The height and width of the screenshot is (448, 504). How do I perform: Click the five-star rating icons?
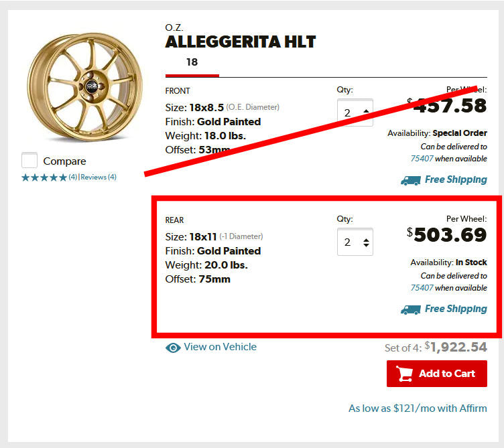click(44, 177)
